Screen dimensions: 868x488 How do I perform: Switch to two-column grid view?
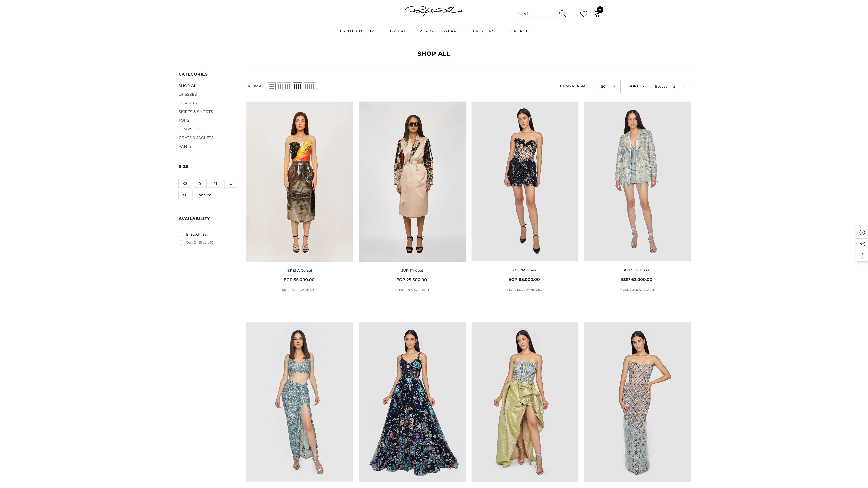(x=280, y=86)
